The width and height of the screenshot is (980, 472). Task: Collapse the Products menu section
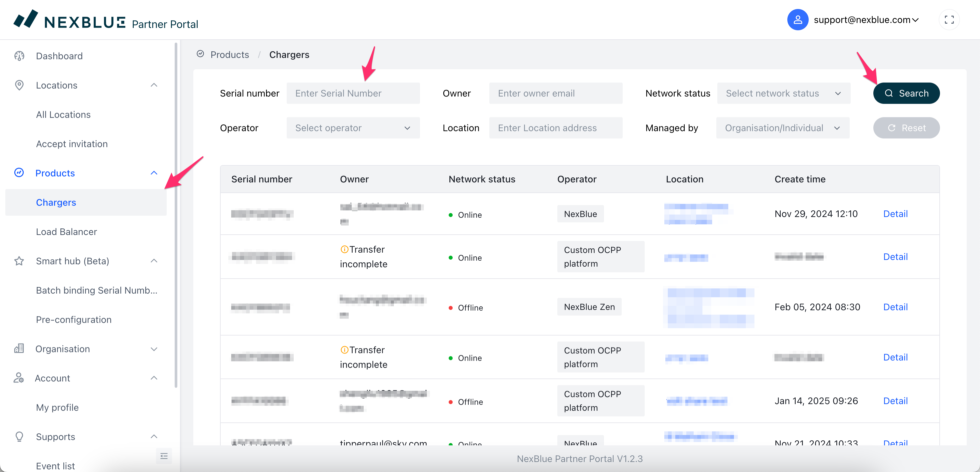coord(154,173)
